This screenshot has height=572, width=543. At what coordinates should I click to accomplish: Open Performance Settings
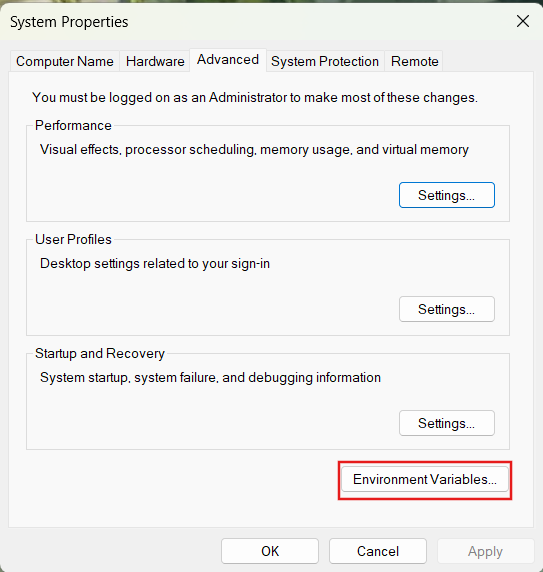(447, 195)
